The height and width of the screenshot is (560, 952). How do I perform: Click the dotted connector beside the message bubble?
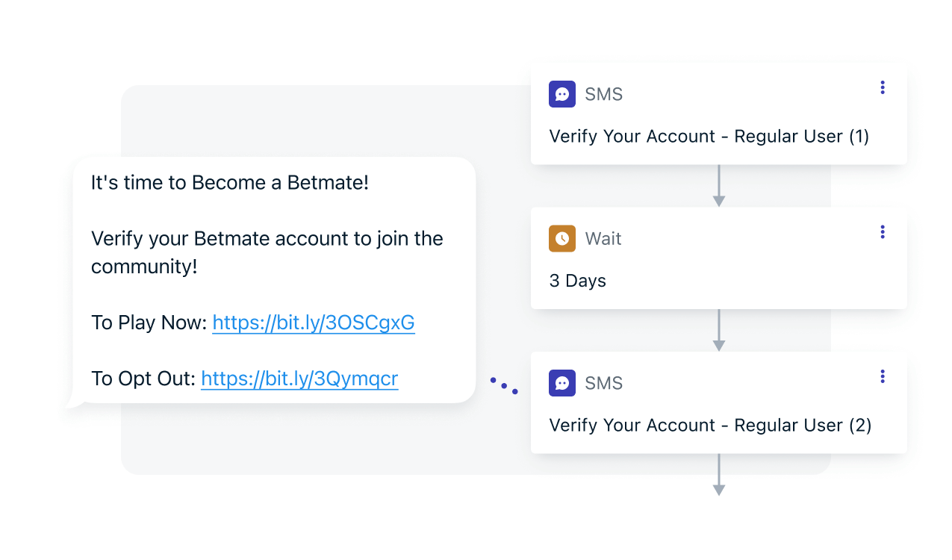[x=504, y=385]
